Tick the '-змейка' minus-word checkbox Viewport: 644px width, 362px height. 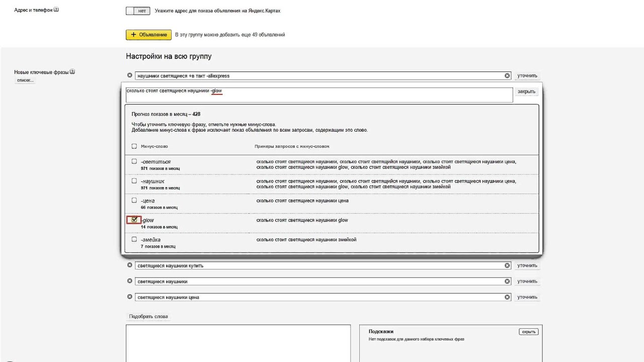pos(134,239)
